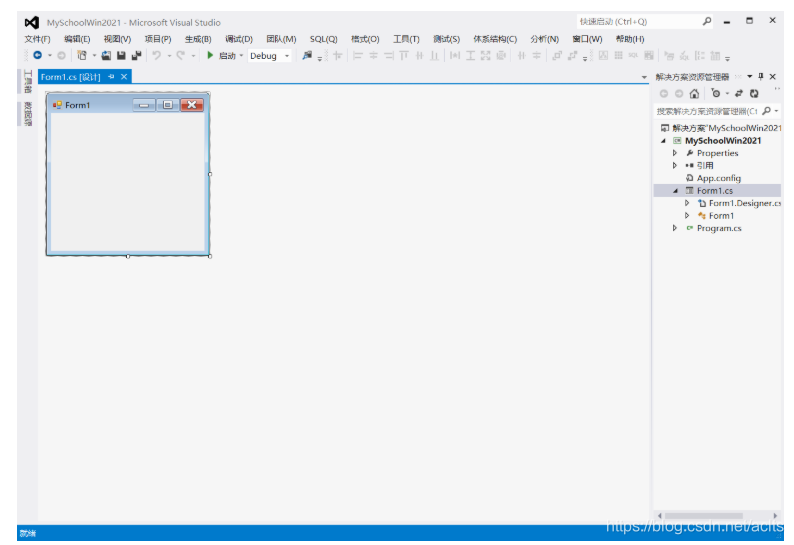Open the Debug configuration dropdown

click(x=287, y=56)
